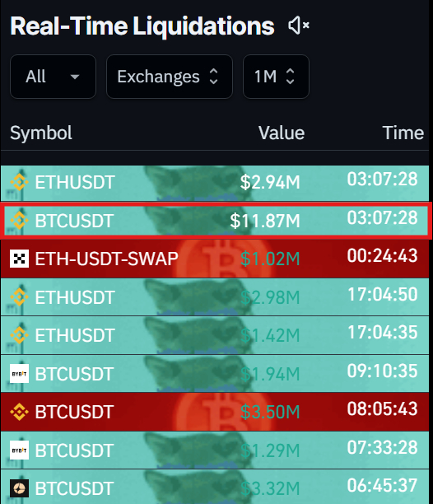
Task: Click Binance icon on ETHUSDT $2.98M row
Action: click(19, 297)
